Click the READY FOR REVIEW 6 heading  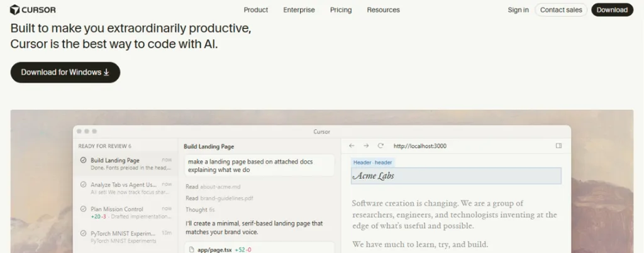[x=105, y=146]
